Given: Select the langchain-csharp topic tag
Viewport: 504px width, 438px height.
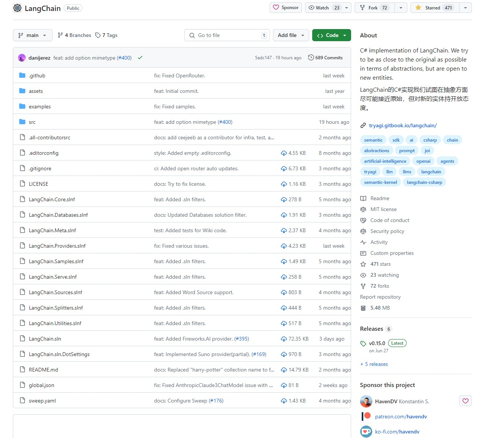Looking at the screenshot, I should click(424, 182).
